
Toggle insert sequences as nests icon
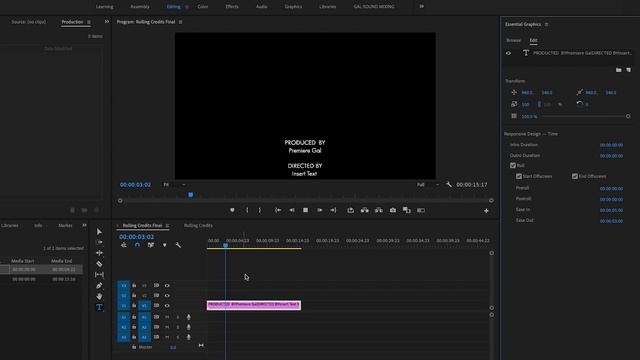(124, 245)
